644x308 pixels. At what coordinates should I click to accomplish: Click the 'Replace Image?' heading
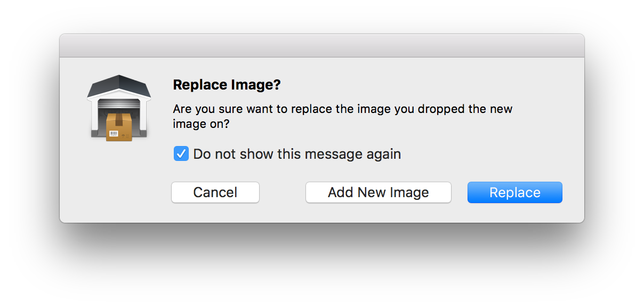coord(227,85)
